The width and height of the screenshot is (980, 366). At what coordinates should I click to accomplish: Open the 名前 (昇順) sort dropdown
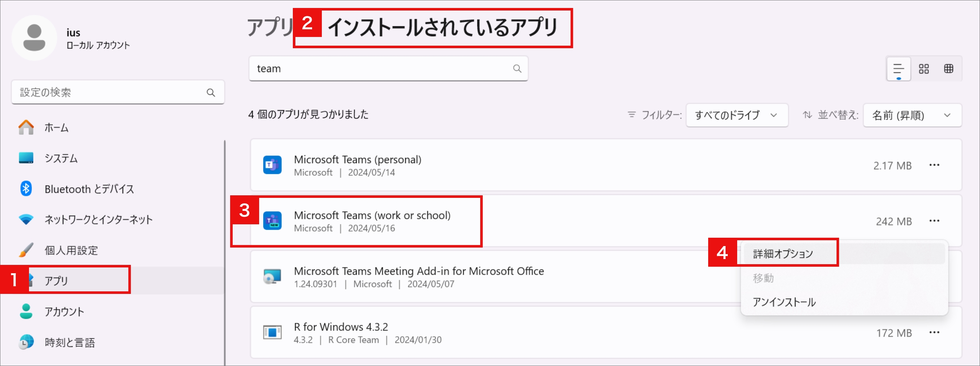(x=912, y=115)
